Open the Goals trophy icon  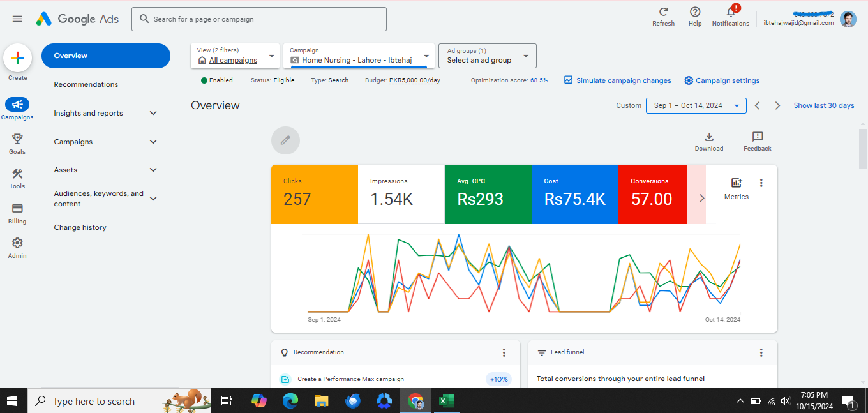[17, 139]
